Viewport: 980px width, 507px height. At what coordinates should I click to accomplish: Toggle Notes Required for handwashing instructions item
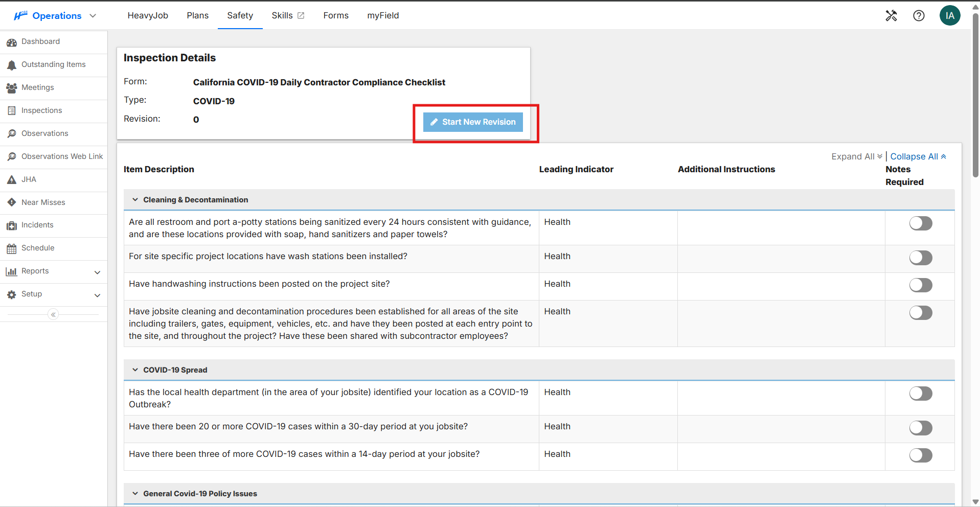click(921, 285)
